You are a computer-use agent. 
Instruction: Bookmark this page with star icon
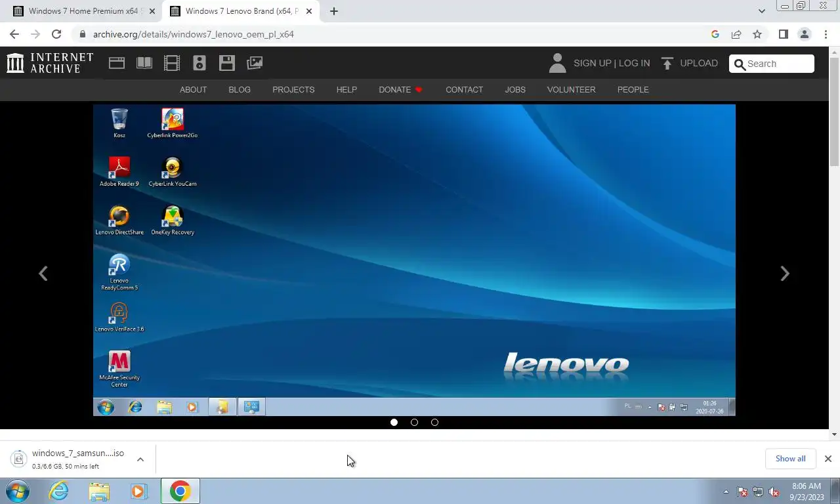[x=757, y=34]
